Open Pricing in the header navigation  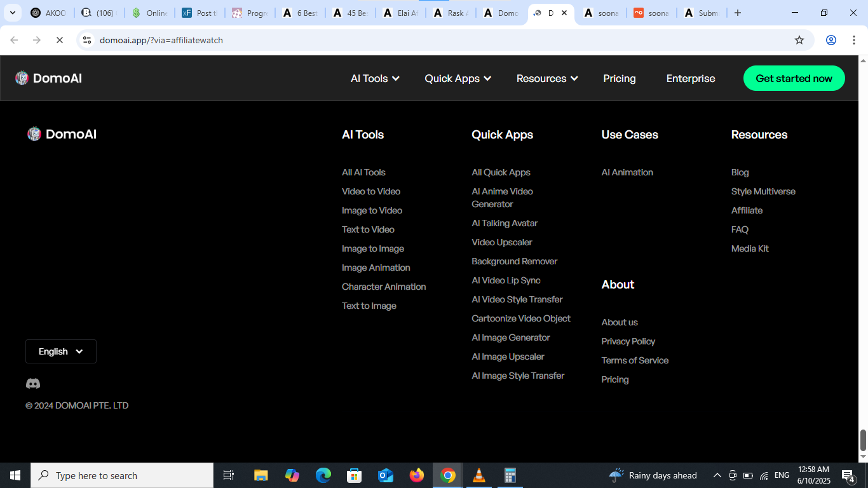coord(620,78)
